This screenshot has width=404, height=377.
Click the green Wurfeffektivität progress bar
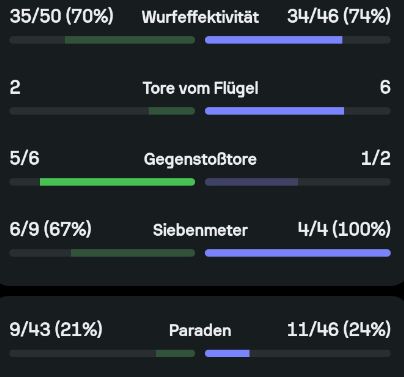pyautogui.click(x=130, y=40)
